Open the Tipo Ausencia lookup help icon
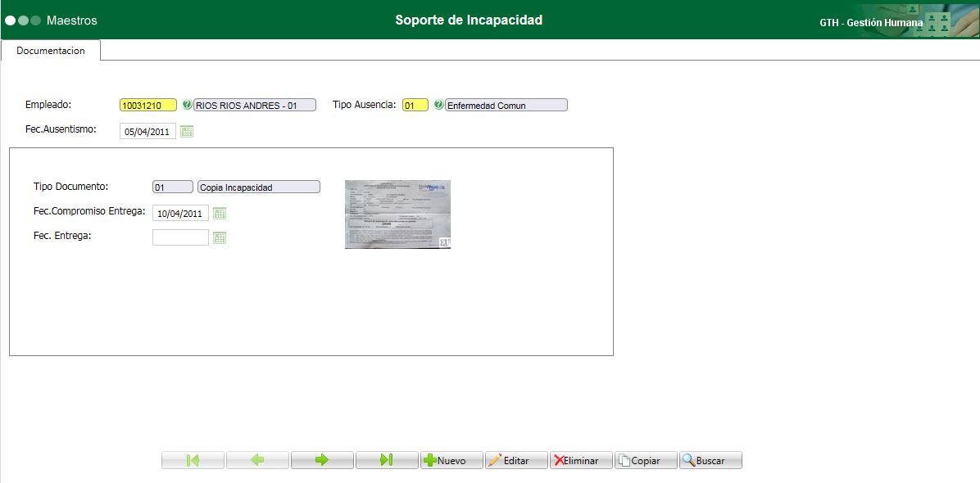 click(x=438, y=104)
